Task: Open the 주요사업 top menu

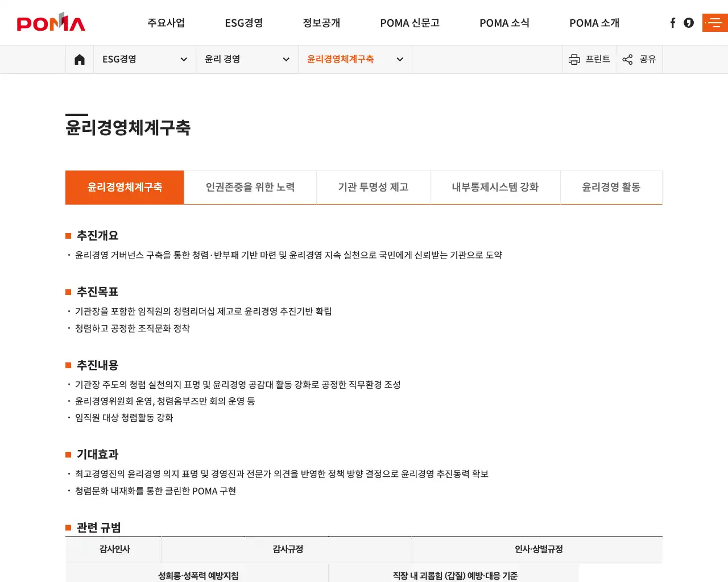Action: [x=166, y=23]
